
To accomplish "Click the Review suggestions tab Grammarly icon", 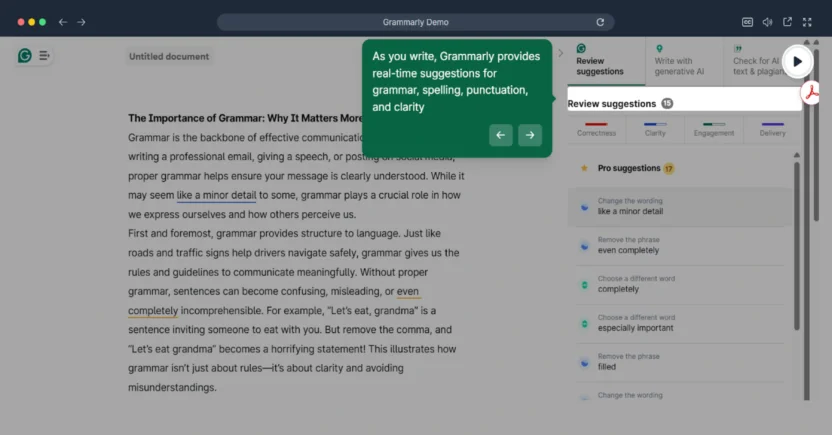I will click(x=581, y=48).
